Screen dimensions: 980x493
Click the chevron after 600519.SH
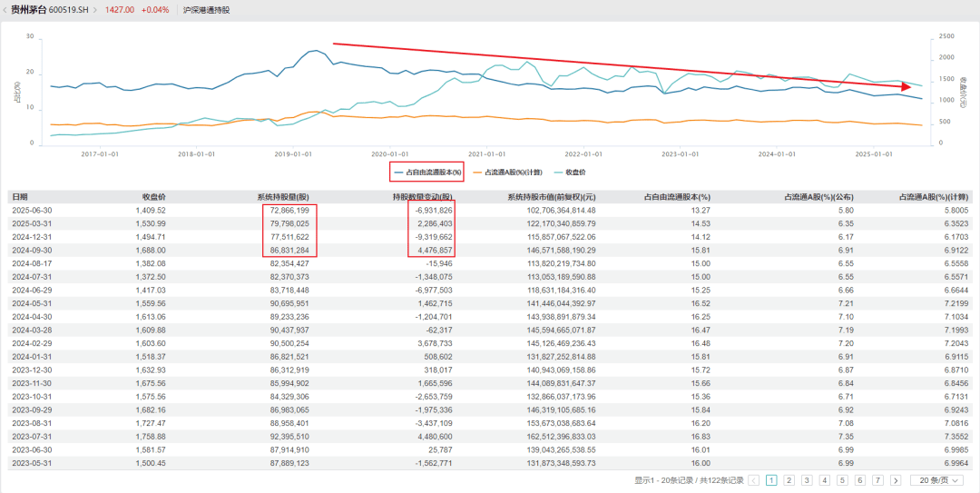95,10
